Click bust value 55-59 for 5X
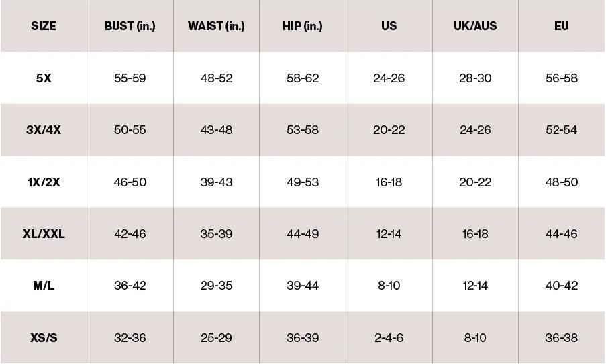Image resolution: width=606 pixels, height=364 pixels. pos(130,78)
